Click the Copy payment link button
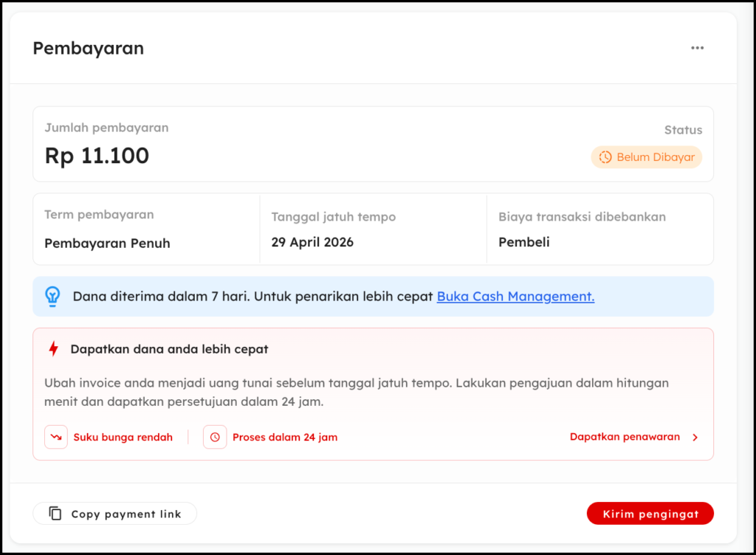756x555 pixels. tap(115, 514)
